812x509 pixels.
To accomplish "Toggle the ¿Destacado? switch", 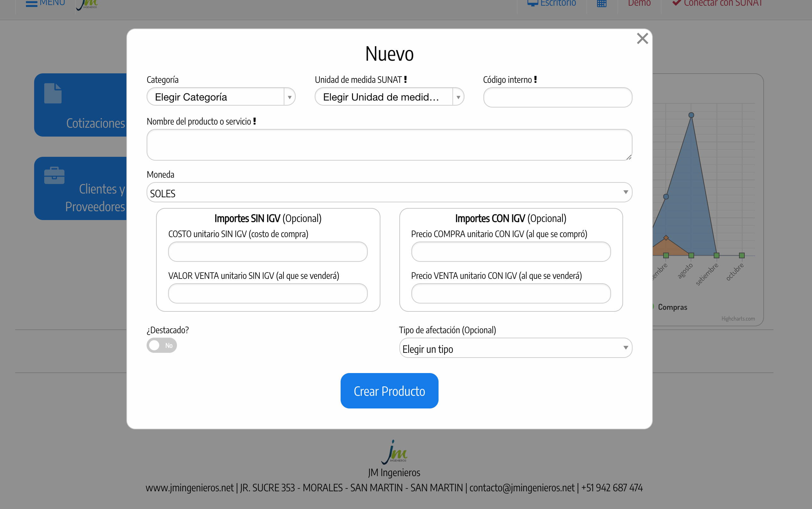I will point(161,345).
